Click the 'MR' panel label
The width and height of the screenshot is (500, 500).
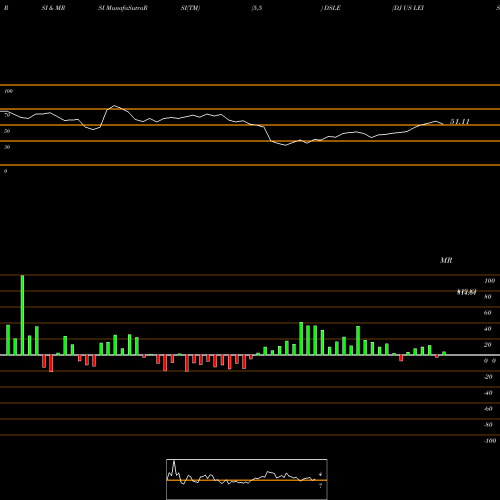click(x=446, y=260)
